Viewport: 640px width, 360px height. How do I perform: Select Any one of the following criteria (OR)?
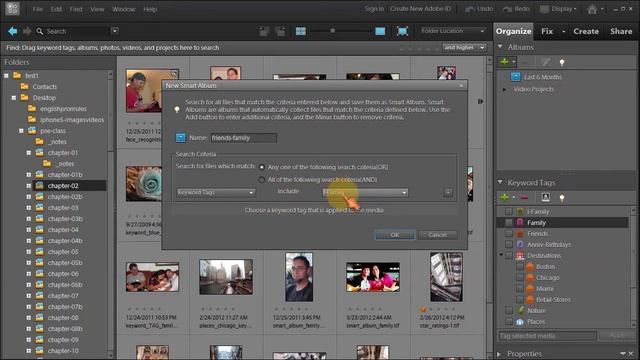[262, 167]
